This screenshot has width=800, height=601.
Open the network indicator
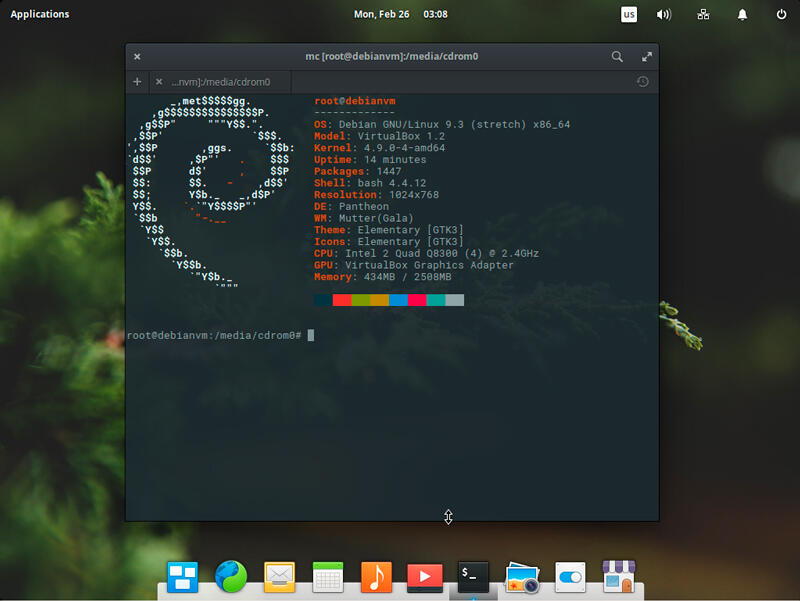pos(703,14)
